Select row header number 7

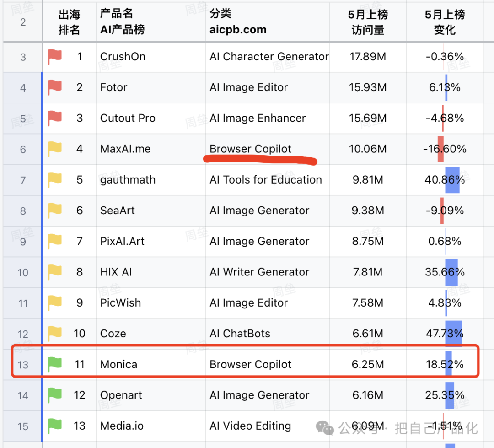click(23, 180)
